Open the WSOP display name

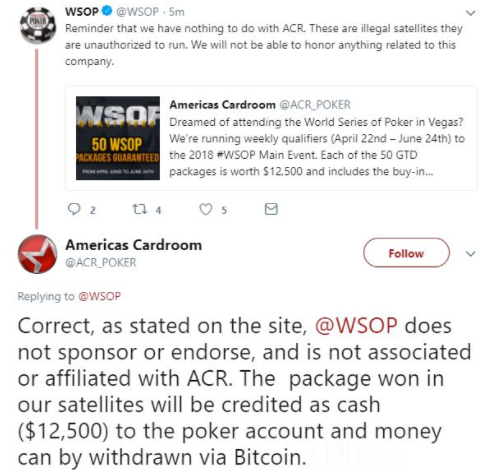tap(82, 12)
